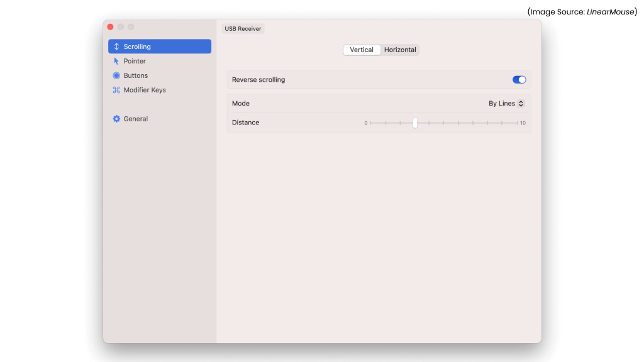
Task: Click the Modifier Keys command icon
Action: tap(116, 90)
